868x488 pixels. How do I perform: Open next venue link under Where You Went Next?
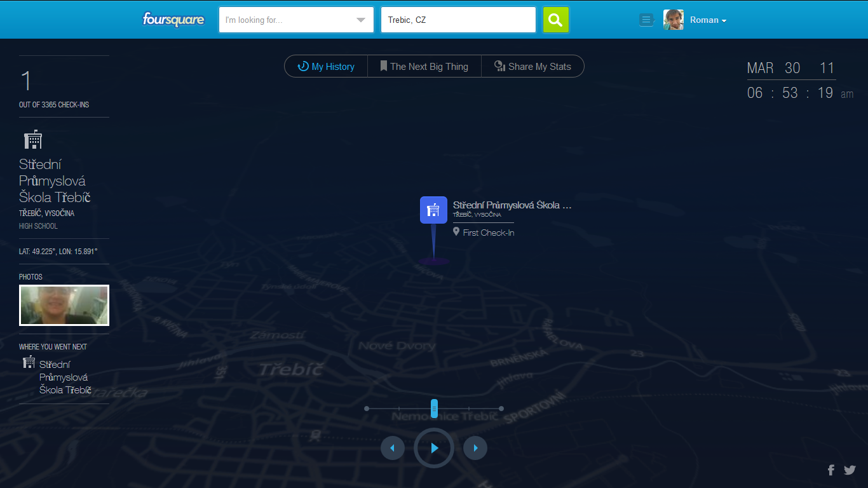(x=65, y=377)
